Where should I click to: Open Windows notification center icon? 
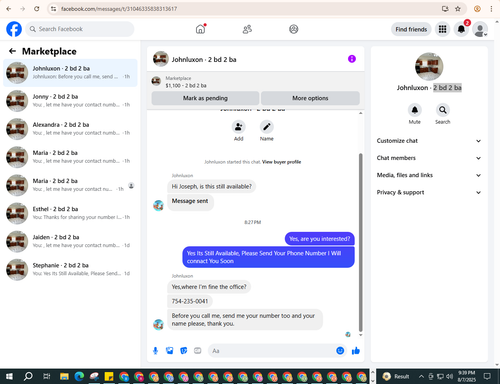point(487,376)
